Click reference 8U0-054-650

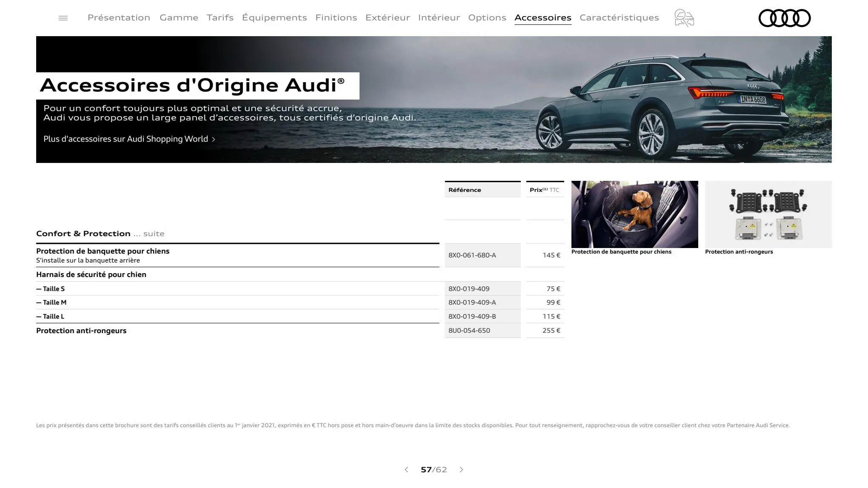(x=469, y=331)
